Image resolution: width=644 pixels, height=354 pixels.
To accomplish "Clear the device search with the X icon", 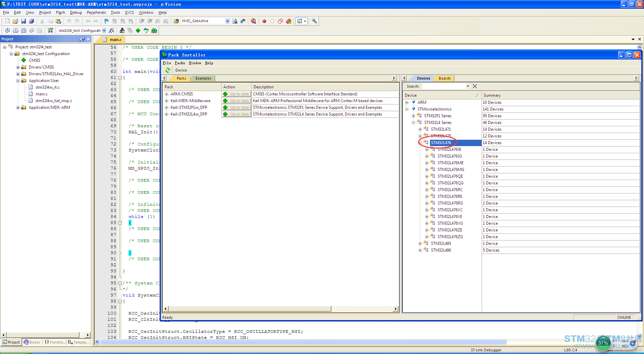I will click(x=475, y=86).
